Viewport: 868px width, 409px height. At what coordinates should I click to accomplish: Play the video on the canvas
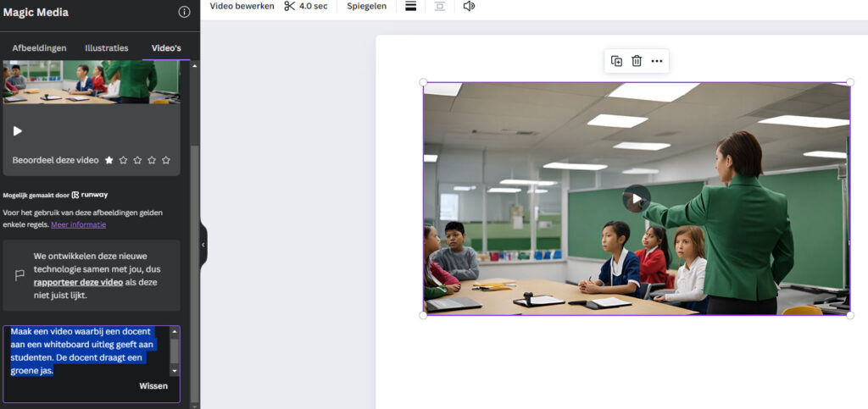(x=637, y=198)
